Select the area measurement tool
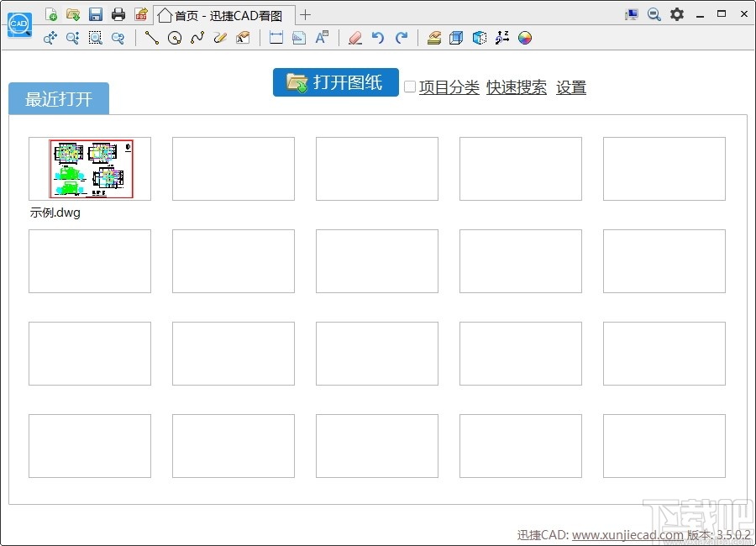 [x=299, y=38]
